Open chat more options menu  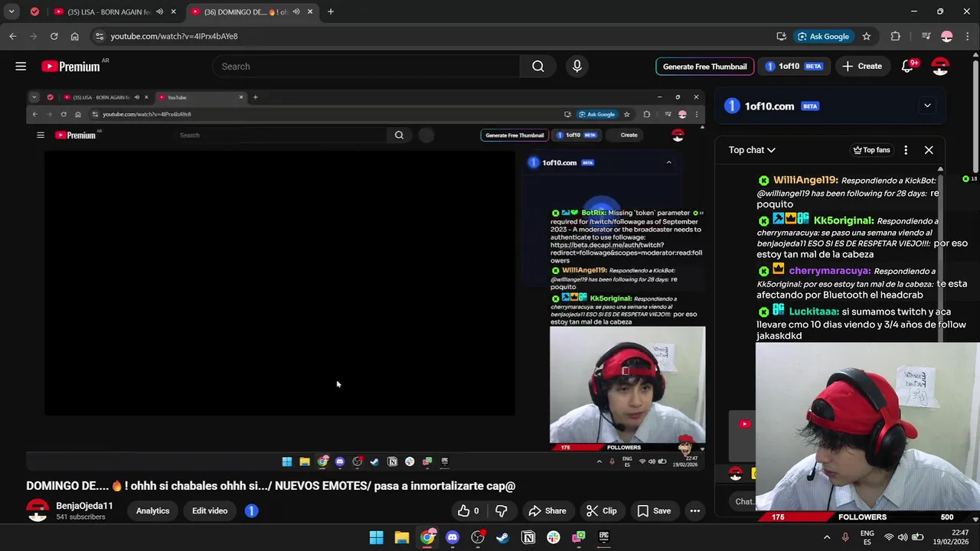(906, 150)
